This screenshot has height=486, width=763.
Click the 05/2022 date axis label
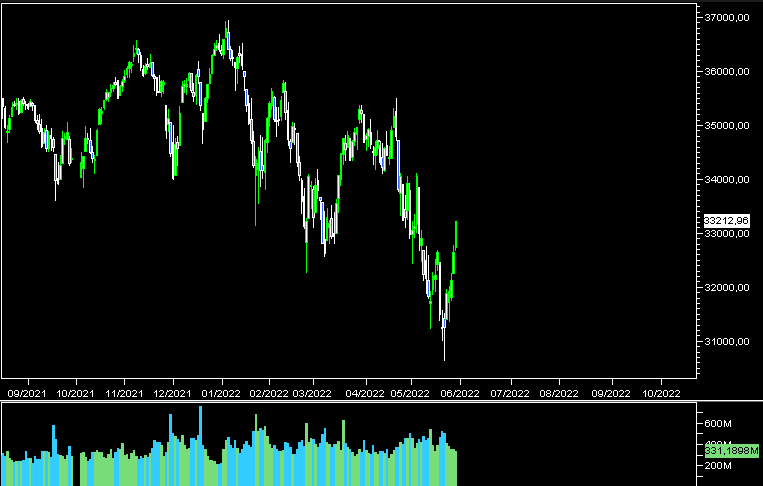point(410,393)
